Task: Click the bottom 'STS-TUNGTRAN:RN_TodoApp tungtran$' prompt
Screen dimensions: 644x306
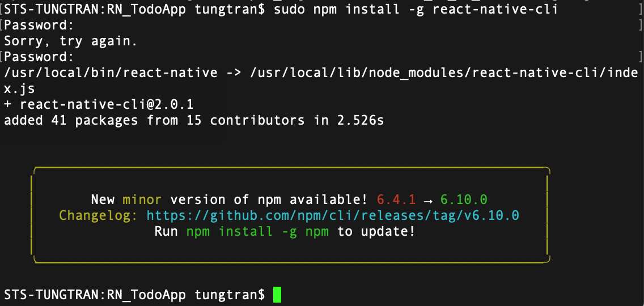Action: point(134,295)
